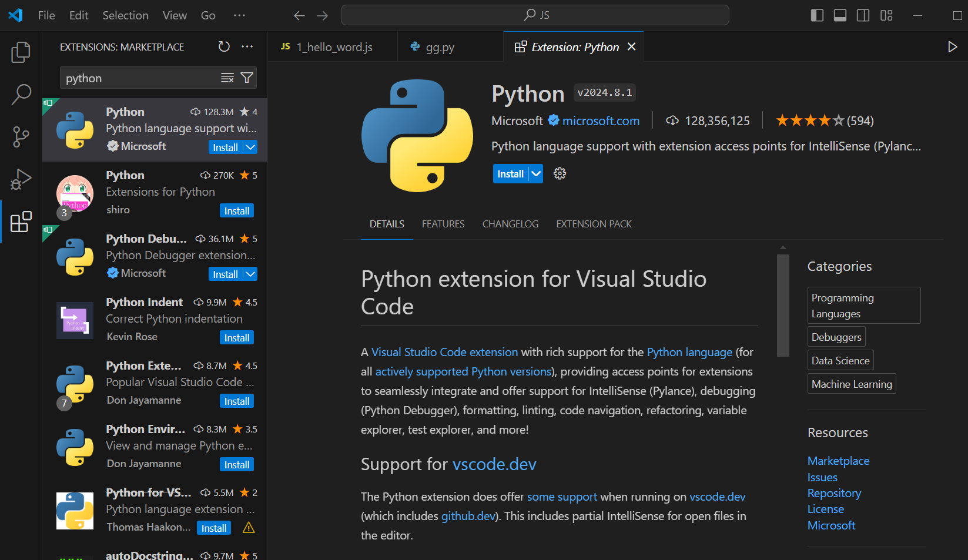Open Views and More Actions in Extensions panel
This screenshot has height=560, width=968.
coord(247,46)
